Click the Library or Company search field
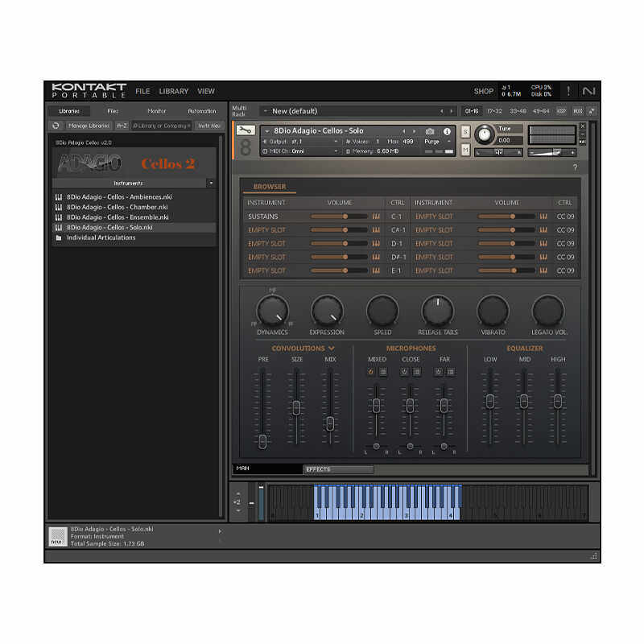644x644 pixels. click(162, 126)
